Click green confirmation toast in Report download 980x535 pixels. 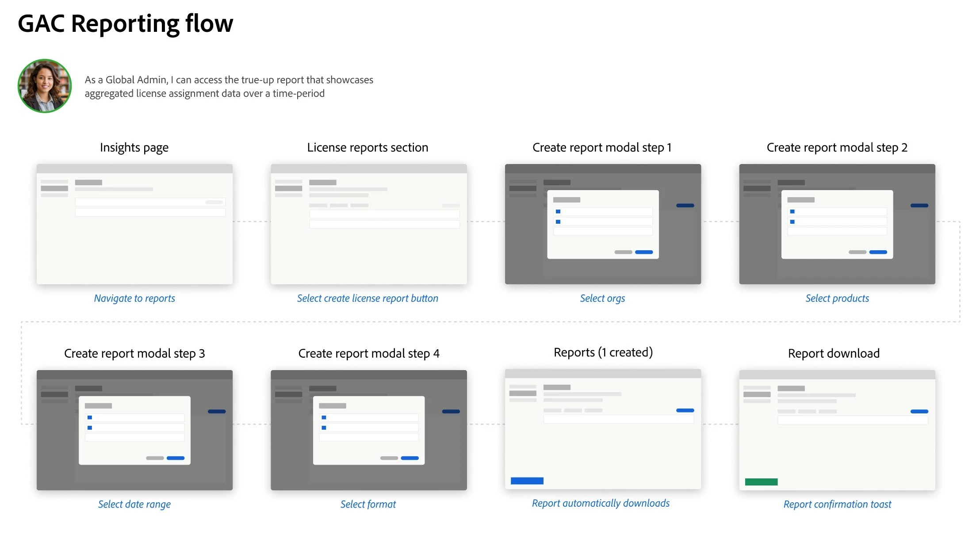pos(761,482)
